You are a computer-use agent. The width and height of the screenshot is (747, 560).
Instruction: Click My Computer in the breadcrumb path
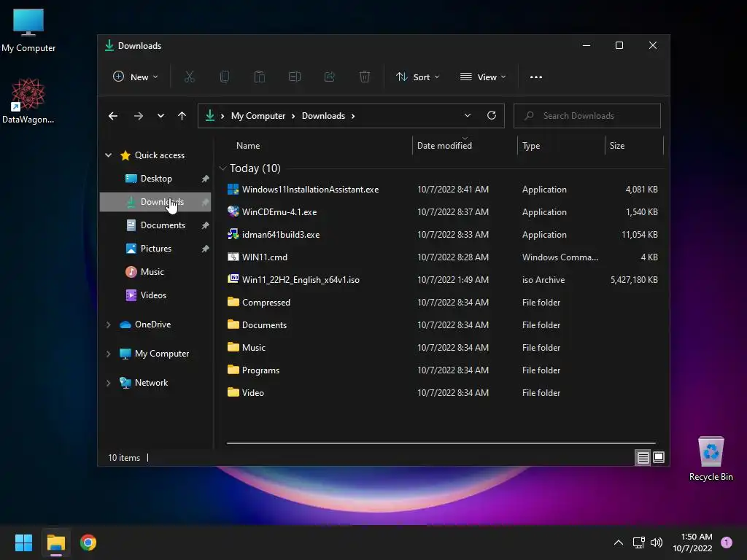point(258,116)
